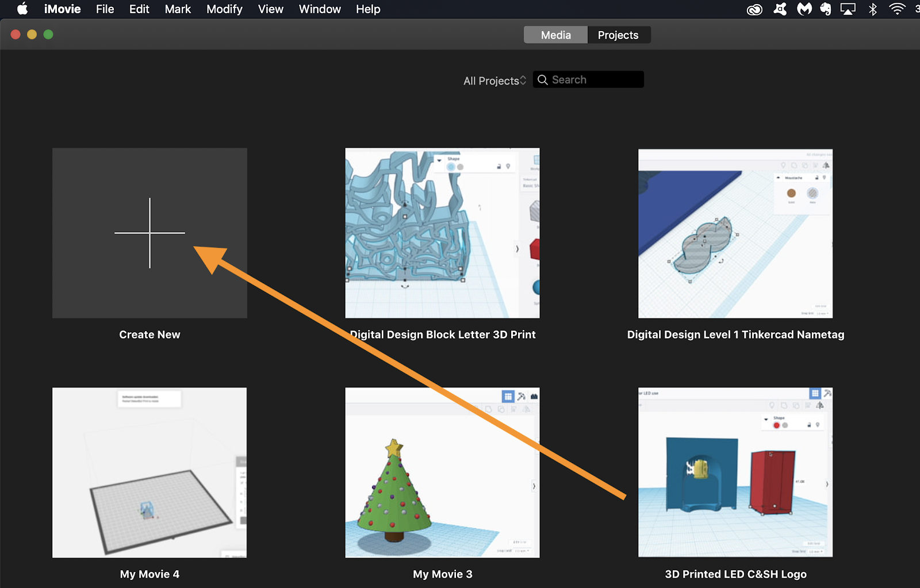Open the Bluetooth menu bar icon

(873, 9)
